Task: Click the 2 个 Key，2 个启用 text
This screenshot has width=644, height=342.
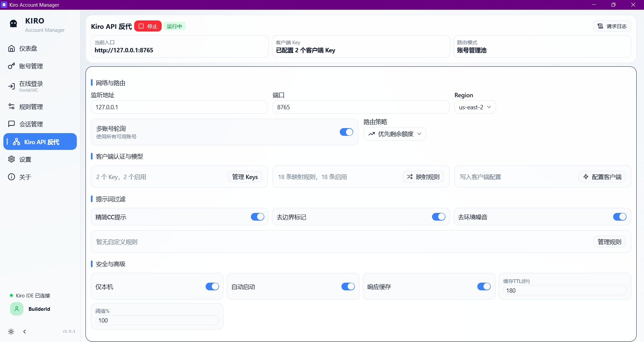Action: click(x=121, y=177)
